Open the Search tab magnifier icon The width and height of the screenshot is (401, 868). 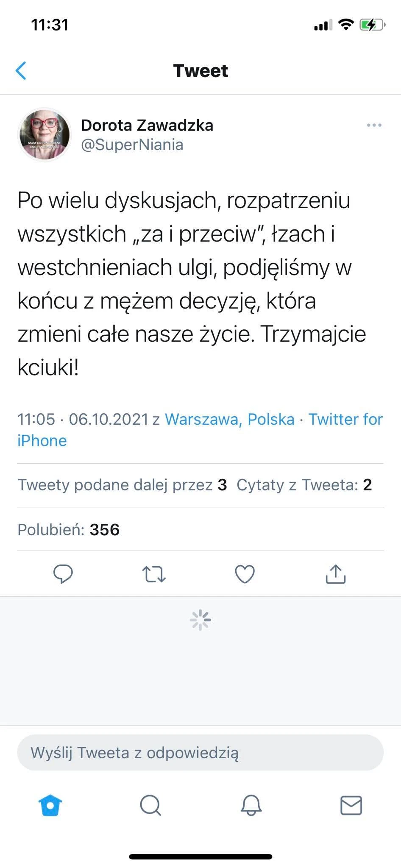tap(150, 805)
